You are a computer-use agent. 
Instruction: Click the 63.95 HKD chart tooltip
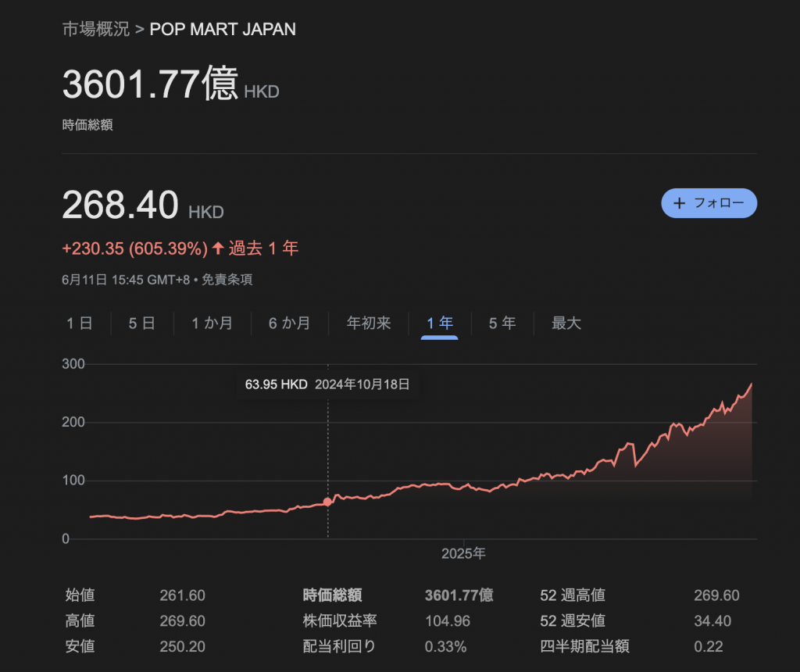coord(327,384)
